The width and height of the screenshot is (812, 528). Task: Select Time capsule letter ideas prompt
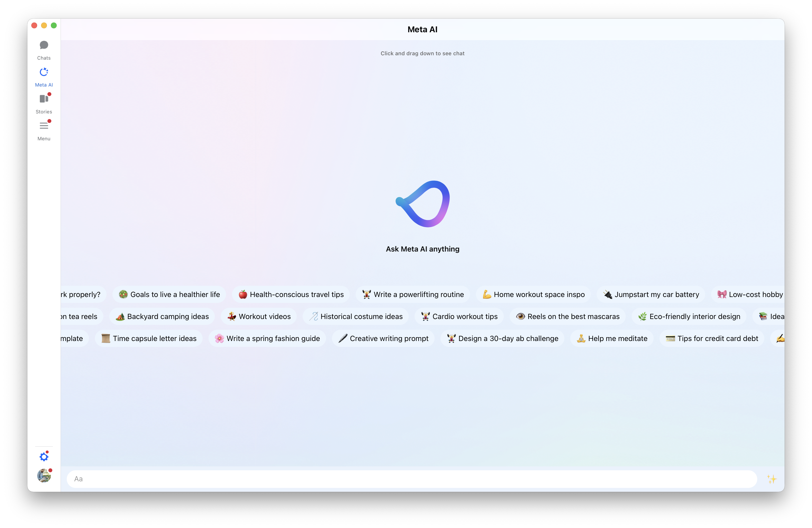coord(149,338)
